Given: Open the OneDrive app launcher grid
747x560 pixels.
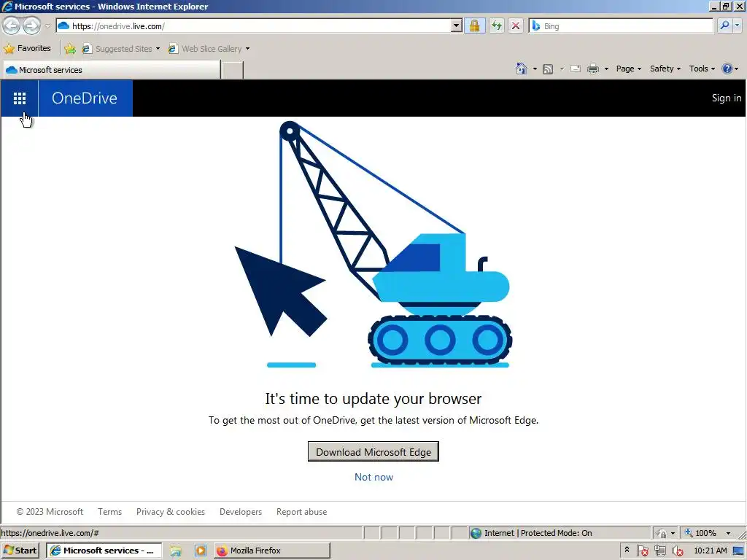Looking at the screenshot, I should coord(20,98).
